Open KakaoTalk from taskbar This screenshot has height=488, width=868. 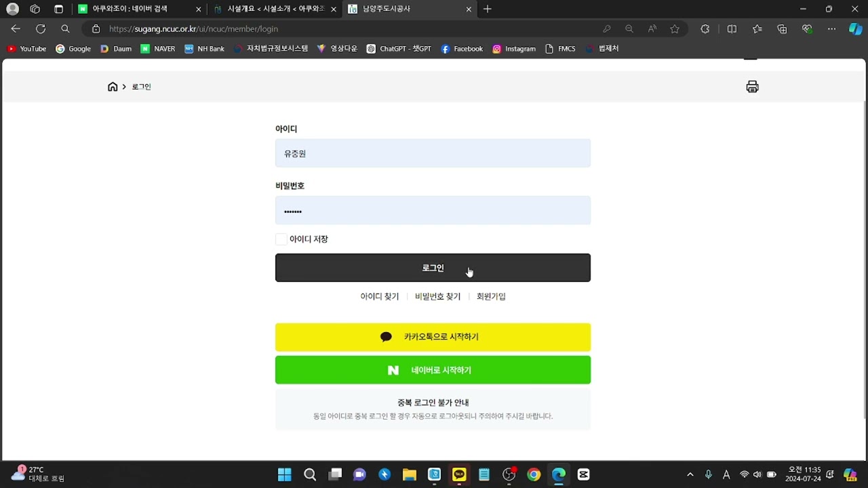459,474
